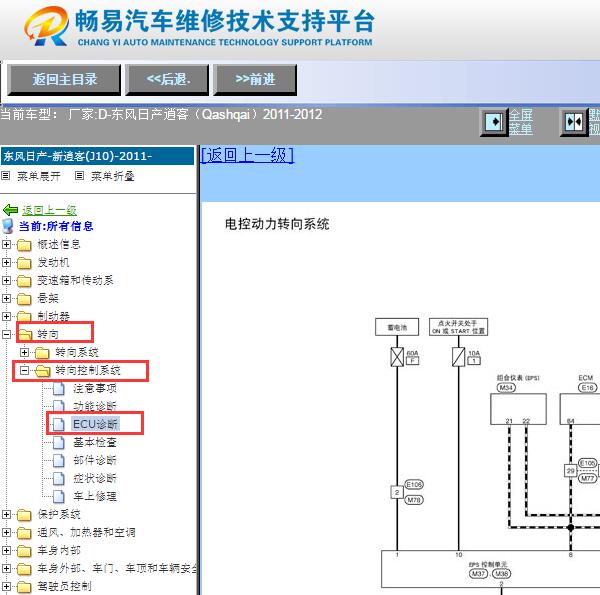The height and width of the screenshot is (595, 600).
Task: Click the split-view toggle icon
Action: click(x=574, y=122)
